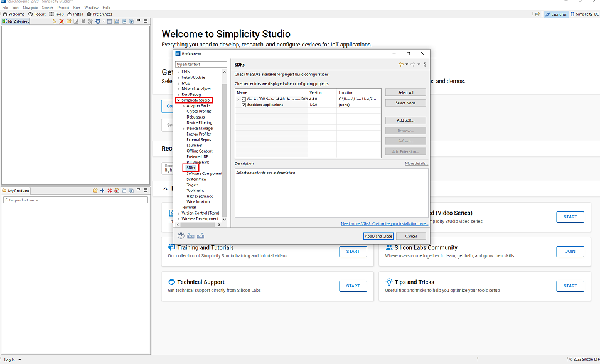Click the import preferences icon
The width and height of the screenshot is (600, 364).
tap(191, 236)
